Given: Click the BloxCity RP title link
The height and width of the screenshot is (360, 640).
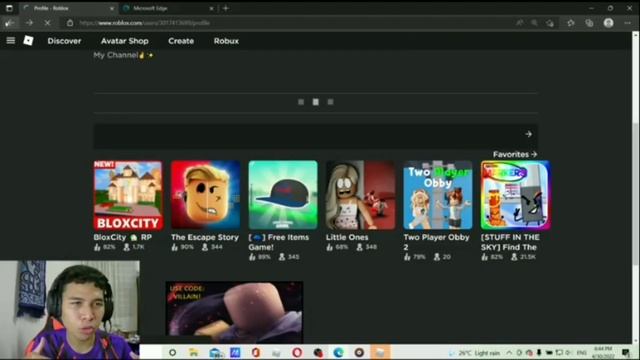Looking at the screenshot, I should [x=122, y=237].
